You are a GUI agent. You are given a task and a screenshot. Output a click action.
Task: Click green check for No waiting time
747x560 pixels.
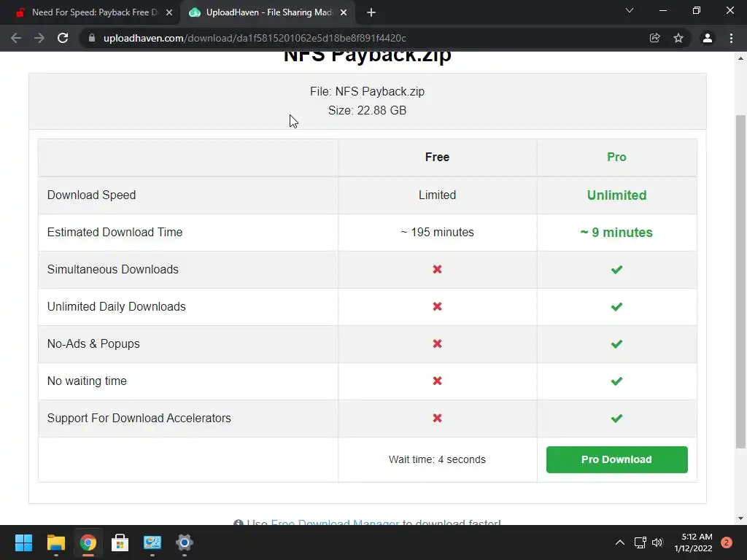pos(616,381)
